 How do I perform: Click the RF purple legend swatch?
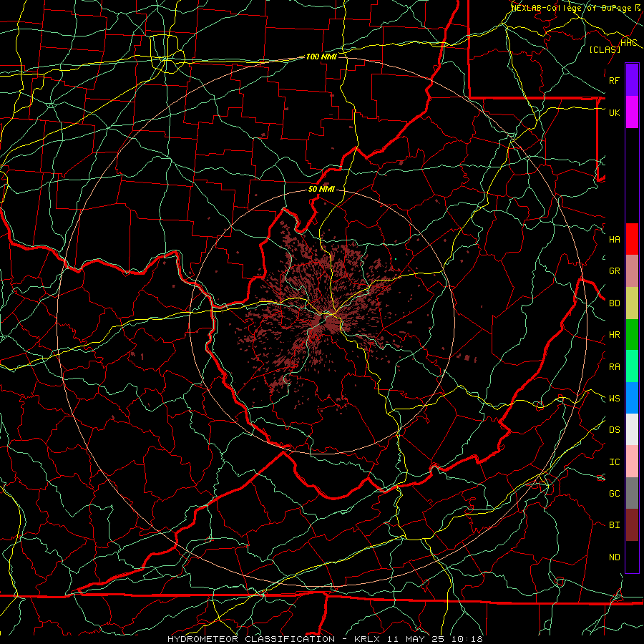tap(632, 80)
